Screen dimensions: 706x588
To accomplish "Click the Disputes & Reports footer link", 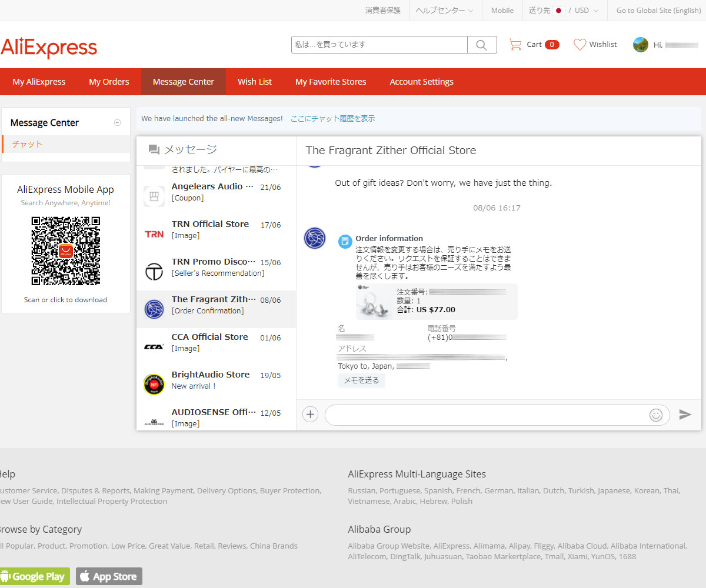I will pyautogui.click(x=95, y=490).
